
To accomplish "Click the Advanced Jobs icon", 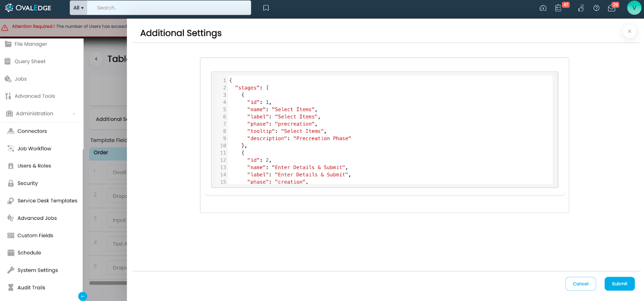I will [11, 218].
